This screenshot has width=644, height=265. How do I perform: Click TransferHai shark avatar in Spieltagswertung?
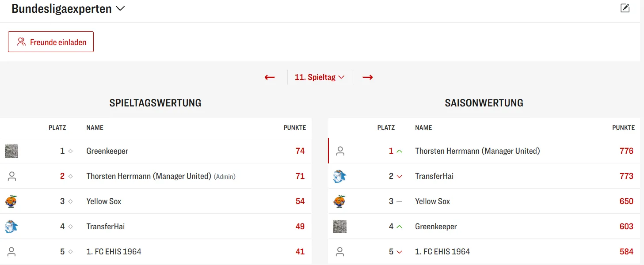point(11,227)
